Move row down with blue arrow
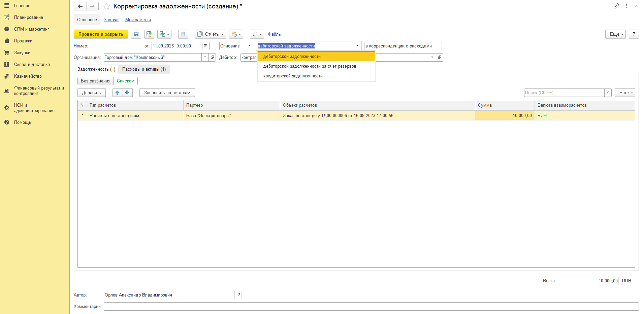 (x=127, y=93)
